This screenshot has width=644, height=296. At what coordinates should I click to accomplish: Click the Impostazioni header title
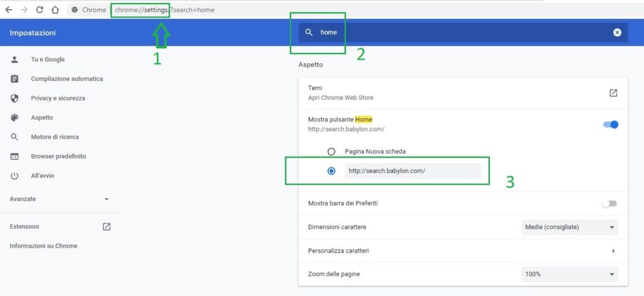pos(33,33)
